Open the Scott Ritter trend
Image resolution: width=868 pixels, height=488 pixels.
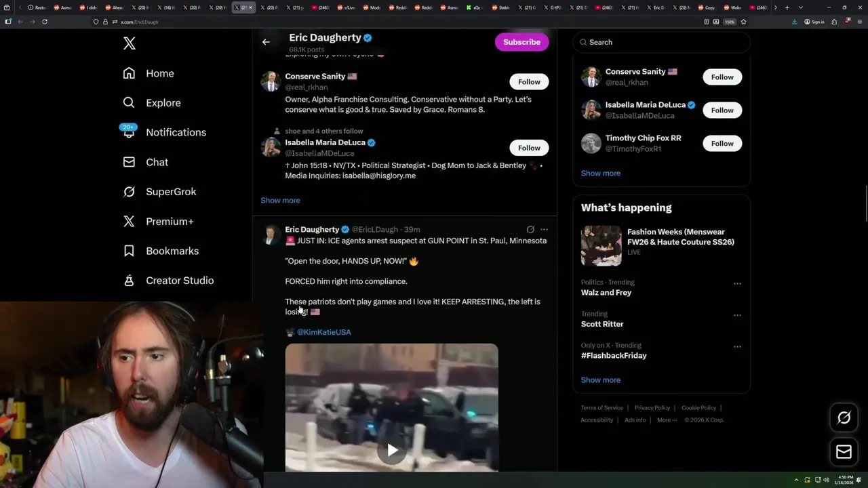pyautogui.click(x=601, y=324)
